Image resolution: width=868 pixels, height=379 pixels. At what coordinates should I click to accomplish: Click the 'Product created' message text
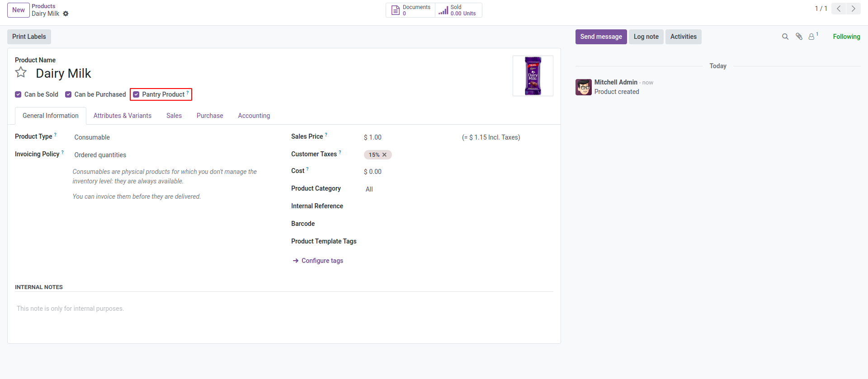click(617, 92)
